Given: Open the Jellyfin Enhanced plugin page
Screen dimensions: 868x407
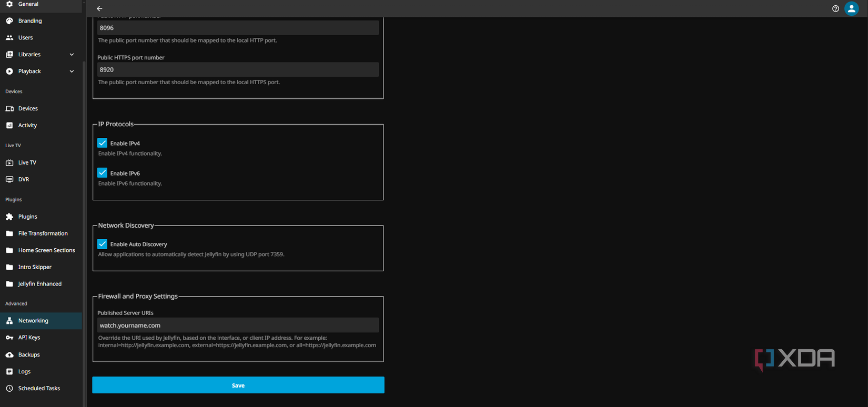Looking at the screenshot, I should (x=41, y=283).
